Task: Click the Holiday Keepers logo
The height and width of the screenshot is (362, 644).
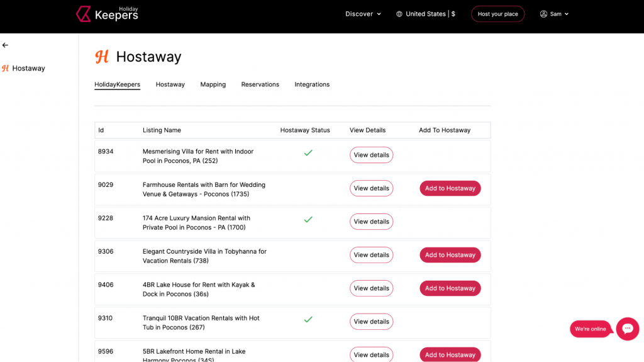Action: tap(107, 14)
